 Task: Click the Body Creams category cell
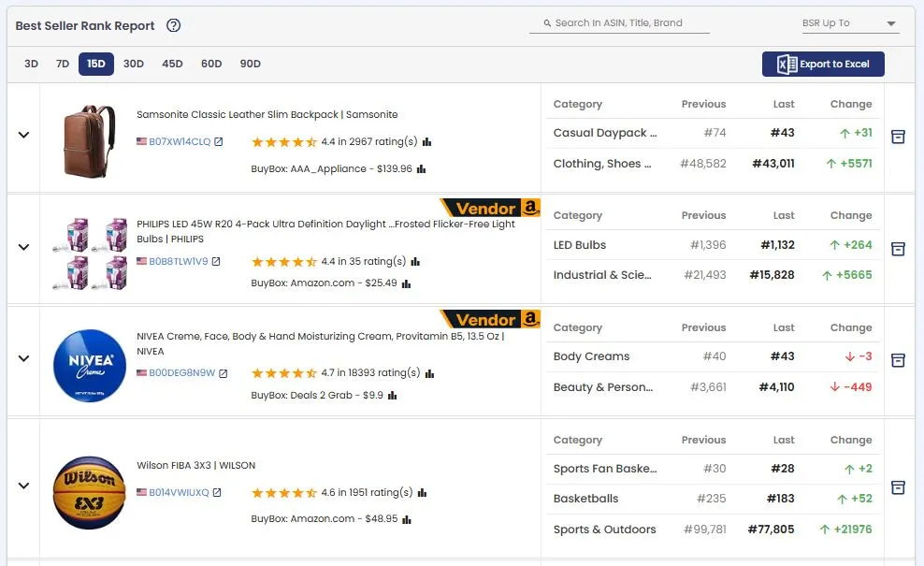pyautogui.click(x=591, y=356)
